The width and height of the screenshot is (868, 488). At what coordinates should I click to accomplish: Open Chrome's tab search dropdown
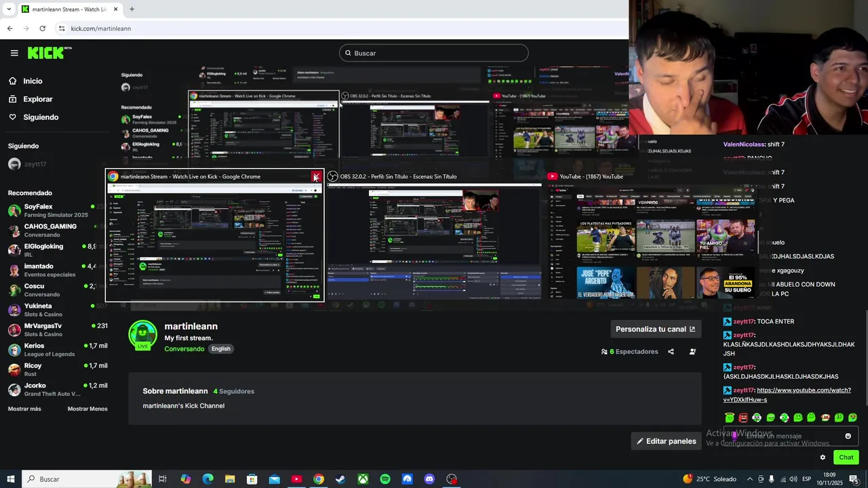tap(9, 9)
